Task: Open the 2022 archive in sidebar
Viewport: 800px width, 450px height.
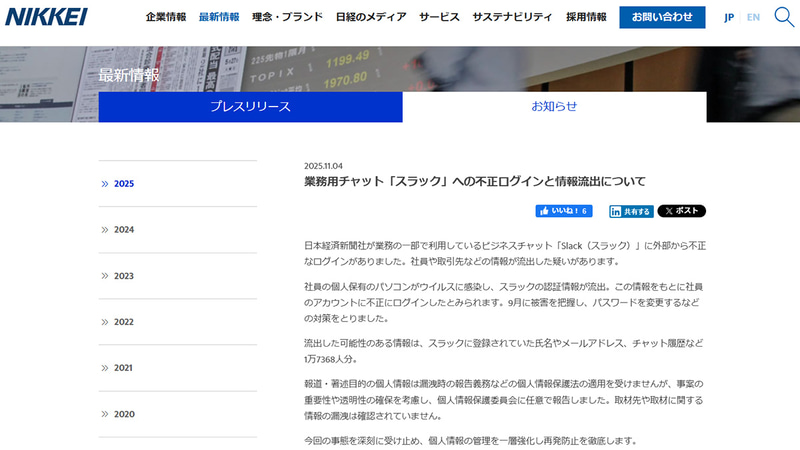Action: (178, 322)
